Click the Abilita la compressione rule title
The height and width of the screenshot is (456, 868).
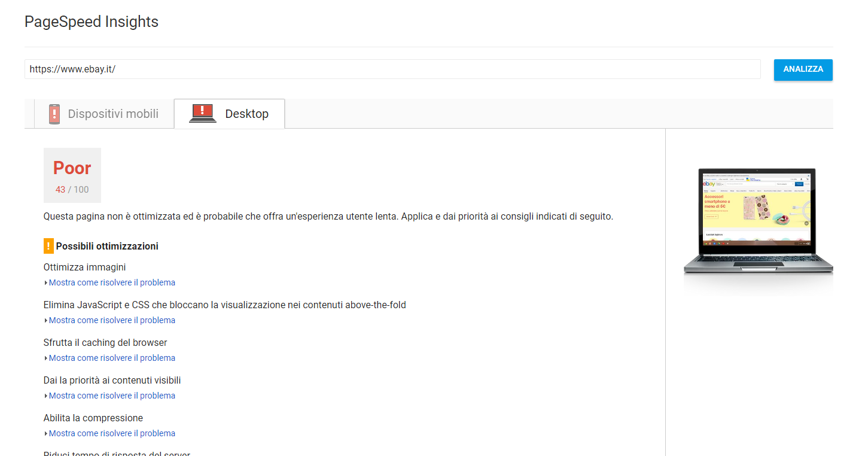tap(93, 418)
